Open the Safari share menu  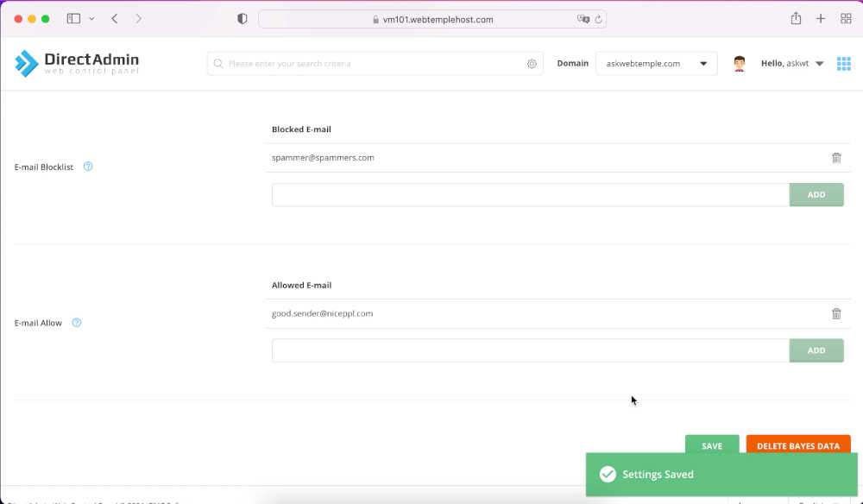point(796,19)
